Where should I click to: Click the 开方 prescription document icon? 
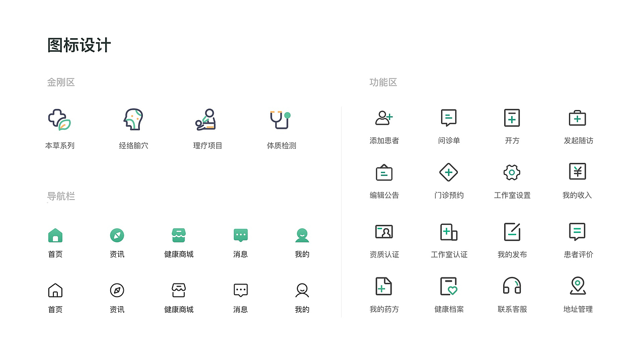[x=512, y=118]
